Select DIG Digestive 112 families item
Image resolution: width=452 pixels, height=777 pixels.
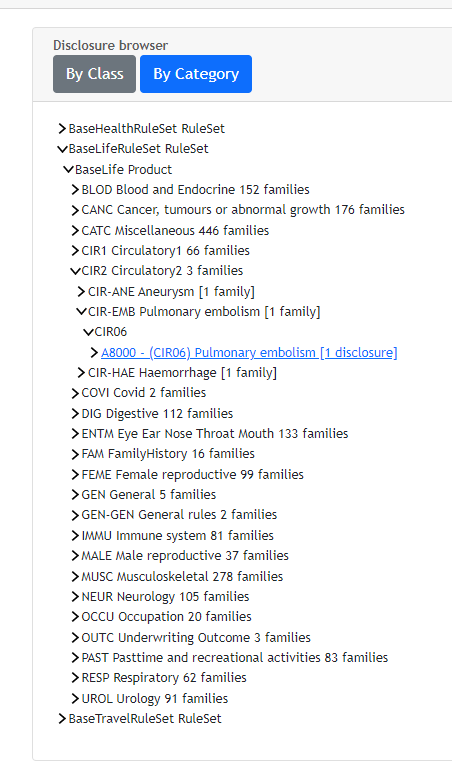point(157,414)
